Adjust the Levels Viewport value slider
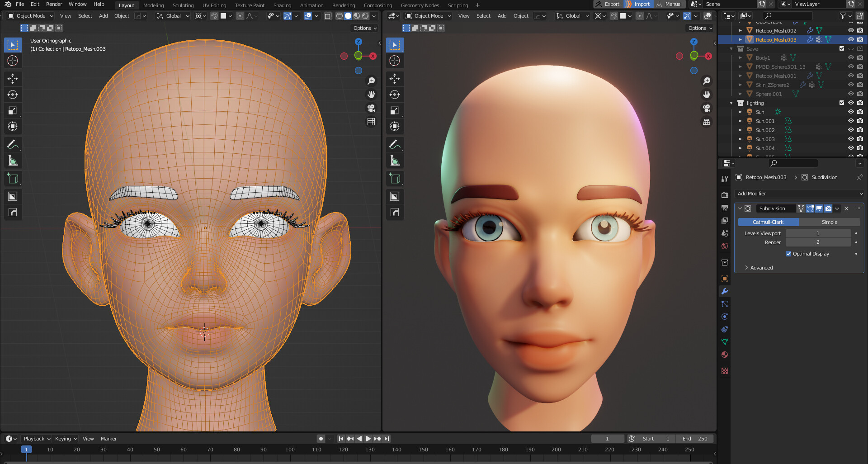868x464 pixels. [x=818, y=233]
